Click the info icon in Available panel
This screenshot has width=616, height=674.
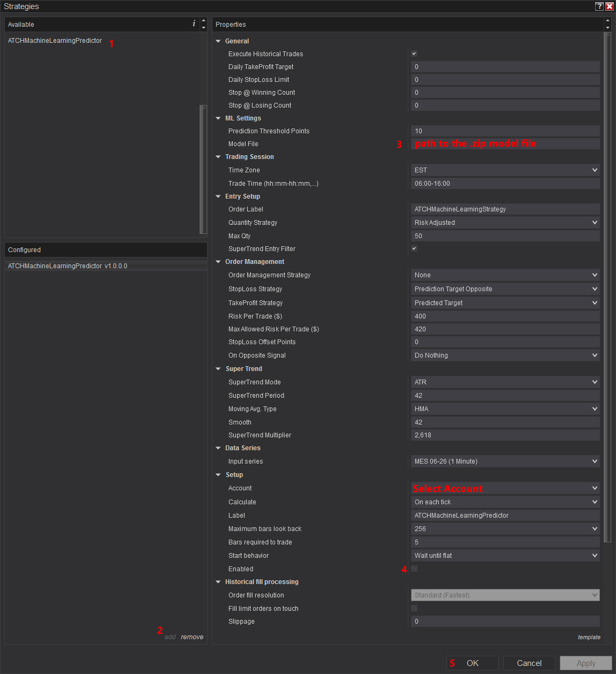coord(194,24)
